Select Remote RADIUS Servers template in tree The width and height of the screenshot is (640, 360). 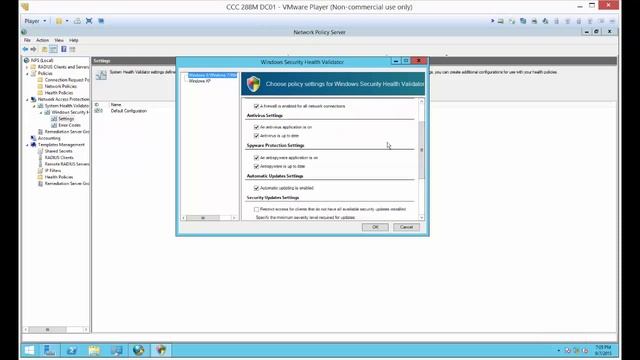click(67, 164)
